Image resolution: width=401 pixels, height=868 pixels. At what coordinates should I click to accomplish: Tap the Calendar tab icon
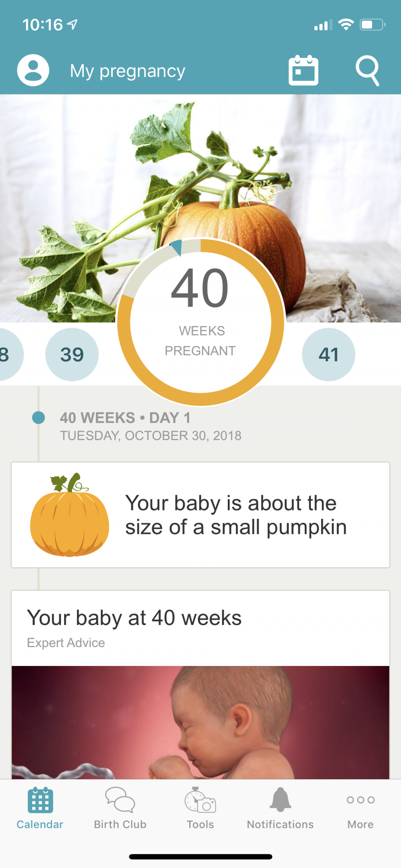[x=40, y=800]
